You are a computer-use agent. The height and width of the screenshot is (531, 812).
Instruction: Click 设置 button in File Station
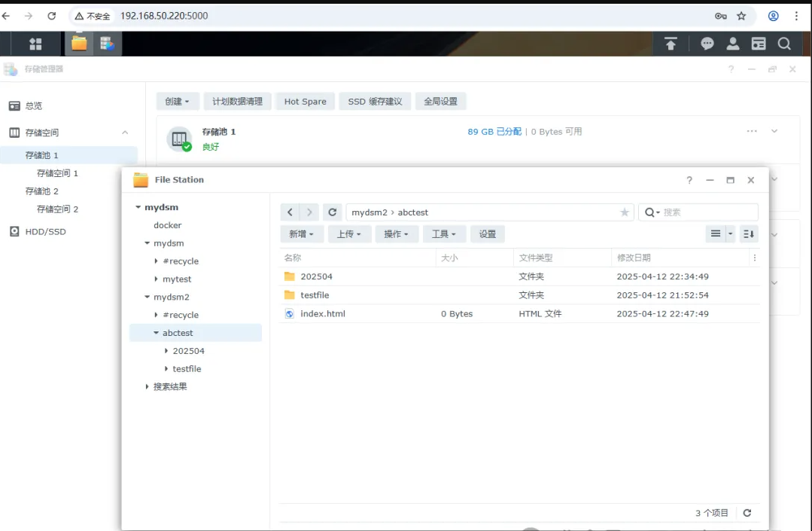pyautogui.click(x=488, y=234)
